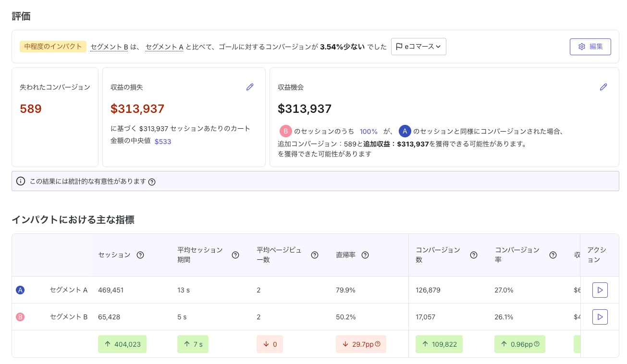Click the 79.9% bounce rate cell
This screenshot has width=627, height=364.
point(345,290)
